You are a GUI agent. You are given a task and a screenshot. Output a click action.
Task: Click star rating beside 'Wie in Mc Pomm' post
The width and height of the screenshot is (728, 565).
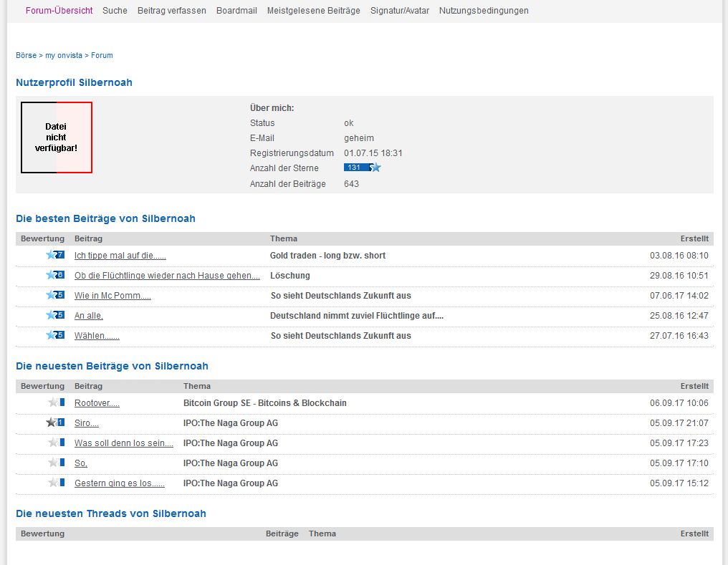pos(54,296)
